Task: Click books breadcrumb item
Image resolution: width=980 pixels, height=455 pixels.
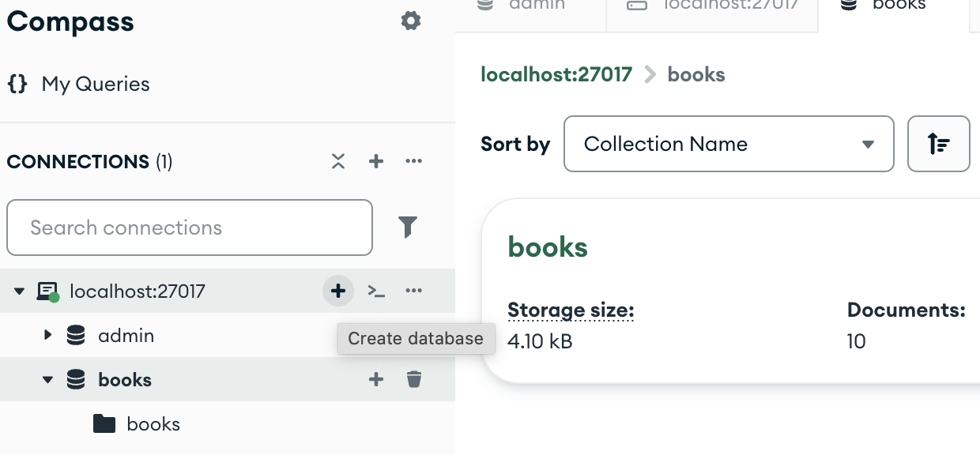Action: pos(696,75)
